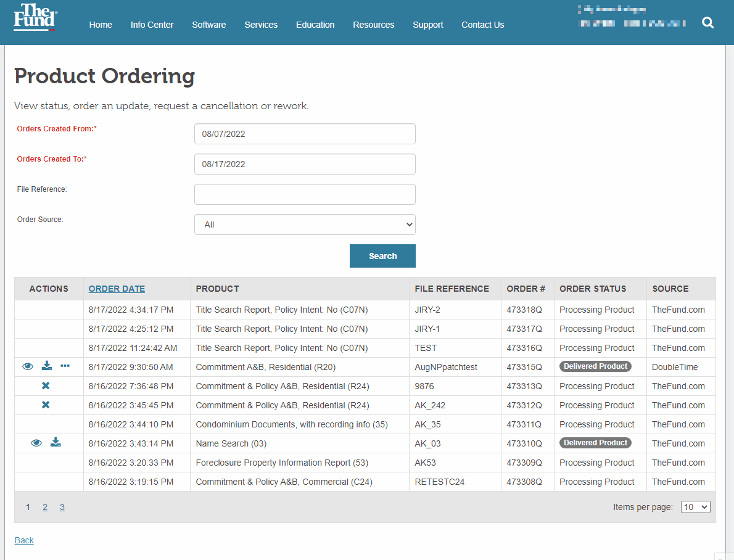The image size is (734, 560).
Task: View order 473315Q with eye icon
Action: [28, 366]
